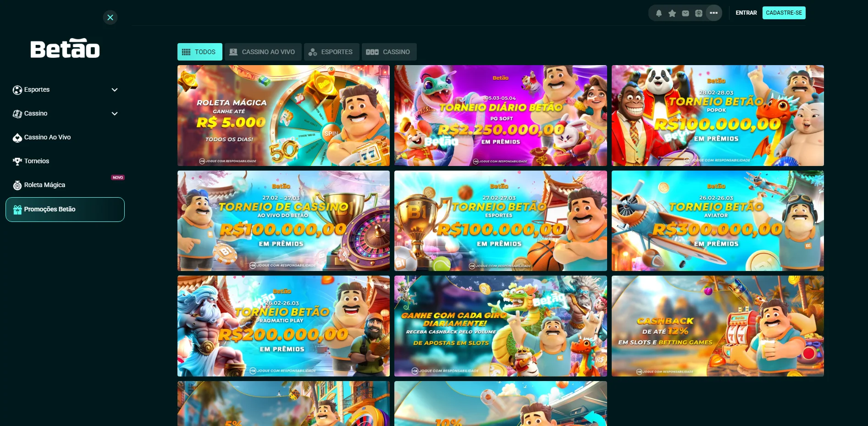The width and height of the screenshot is (868, 426).
Task: Select the CASSINO filter tab
Action: click(389, 52)
